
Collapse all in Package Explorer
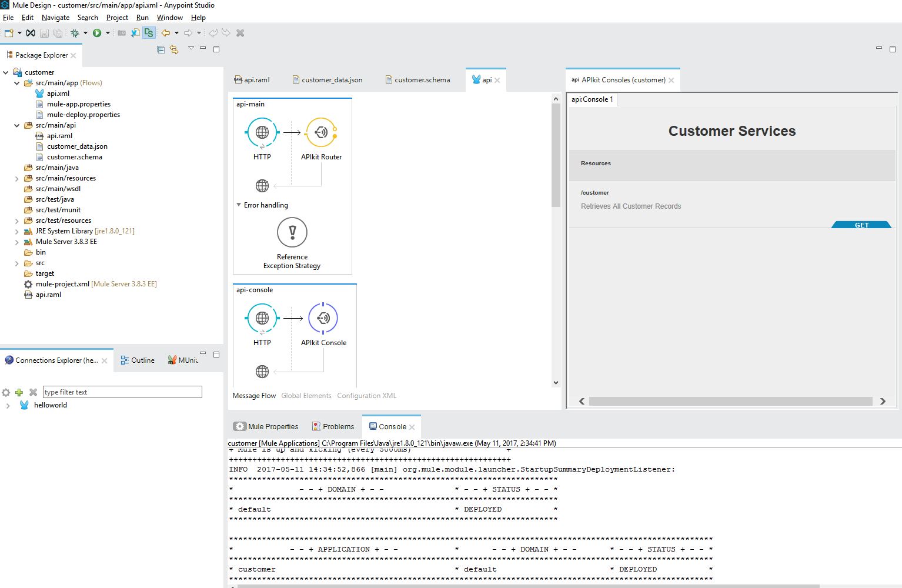[161, 50]
